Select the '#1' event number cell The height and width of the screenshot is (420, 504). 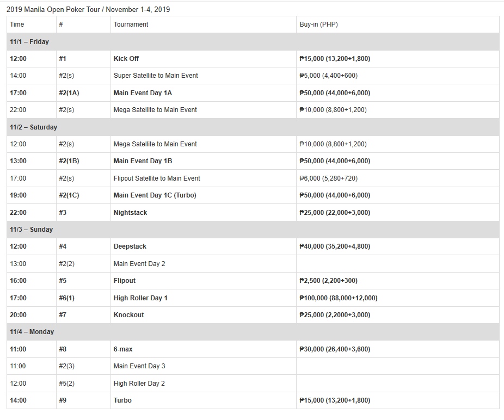(x=84, y=59)
